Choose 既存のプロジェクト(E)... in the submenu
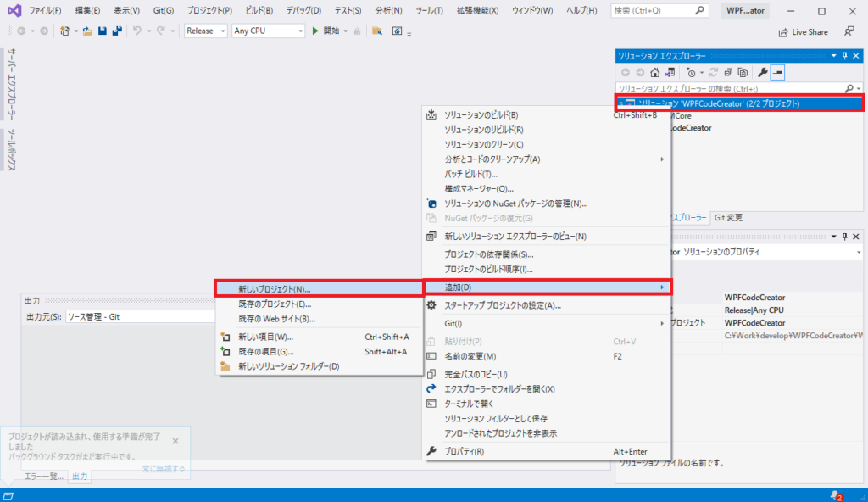Image resolution: width=868 pixels, height=502 pixels. 319,304
